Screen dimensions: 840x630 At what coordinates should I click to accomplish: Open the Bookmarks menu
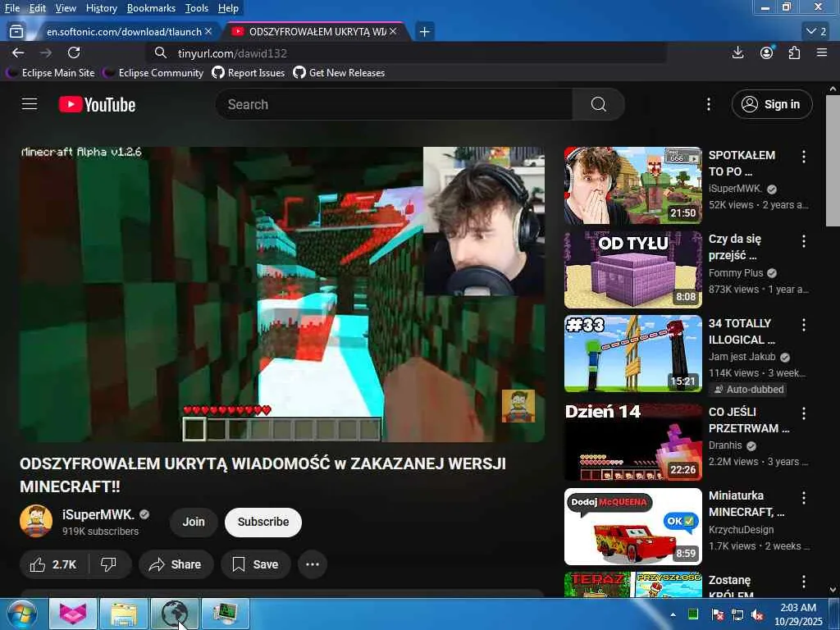click(151, 8)
